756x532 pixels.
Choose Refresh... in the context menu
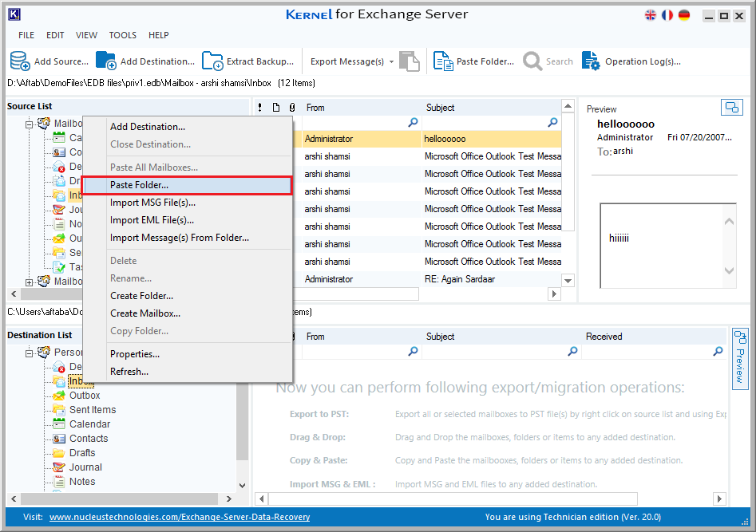click(x=187, y=372)
